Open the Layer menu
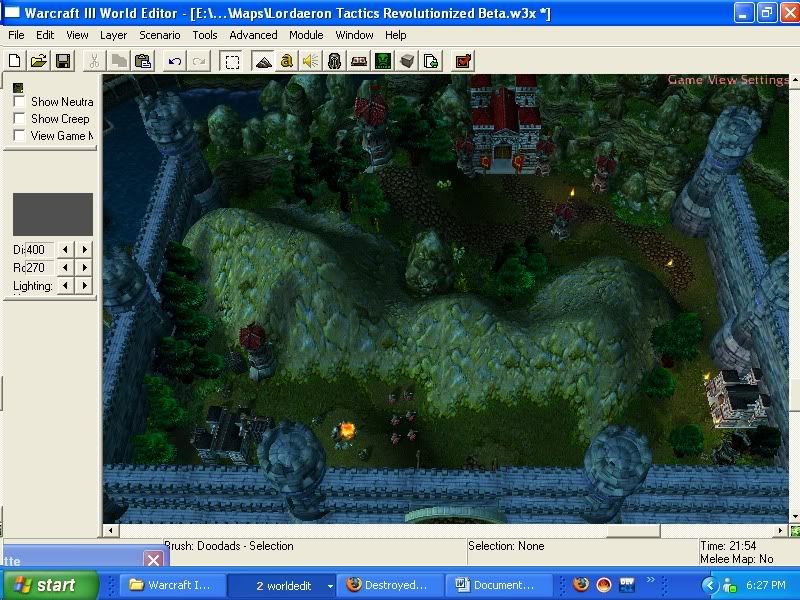 113,35
